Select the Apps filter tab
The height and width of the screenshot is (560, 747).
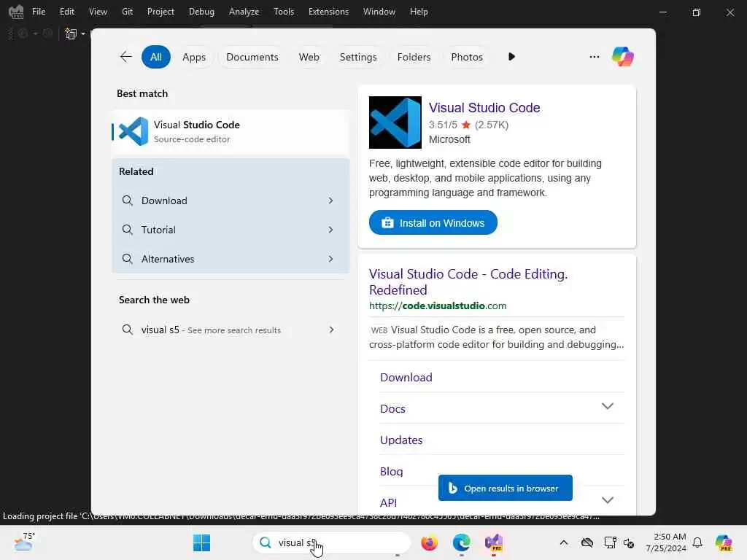pyautogui.click(x=194, y=57)
